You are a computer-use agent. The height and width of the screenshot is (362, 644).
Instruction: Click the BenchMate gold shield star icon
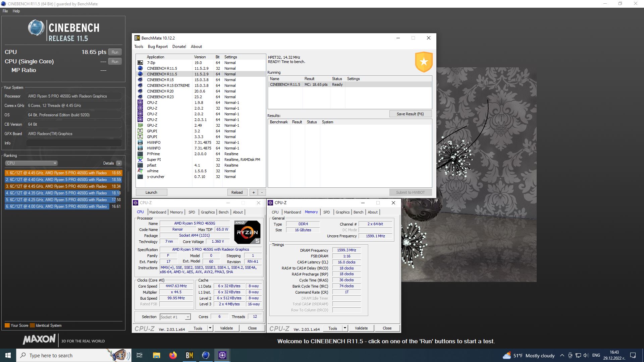coord(424,62)
